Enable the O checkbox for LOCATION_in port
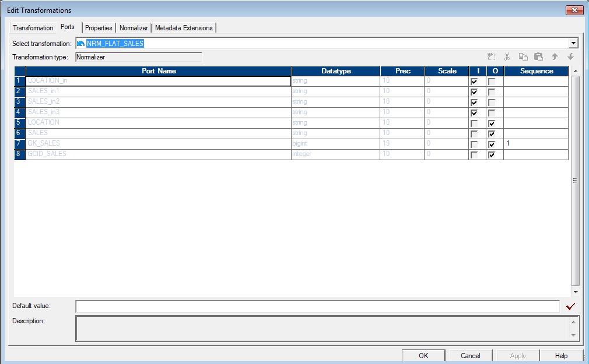 point(493,81)
